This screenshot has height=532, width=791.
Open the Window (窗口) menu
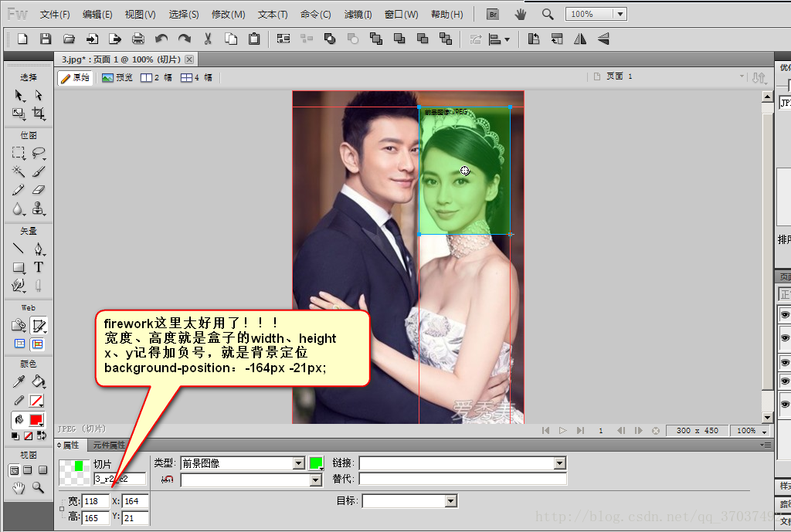[x=401, y=14]
